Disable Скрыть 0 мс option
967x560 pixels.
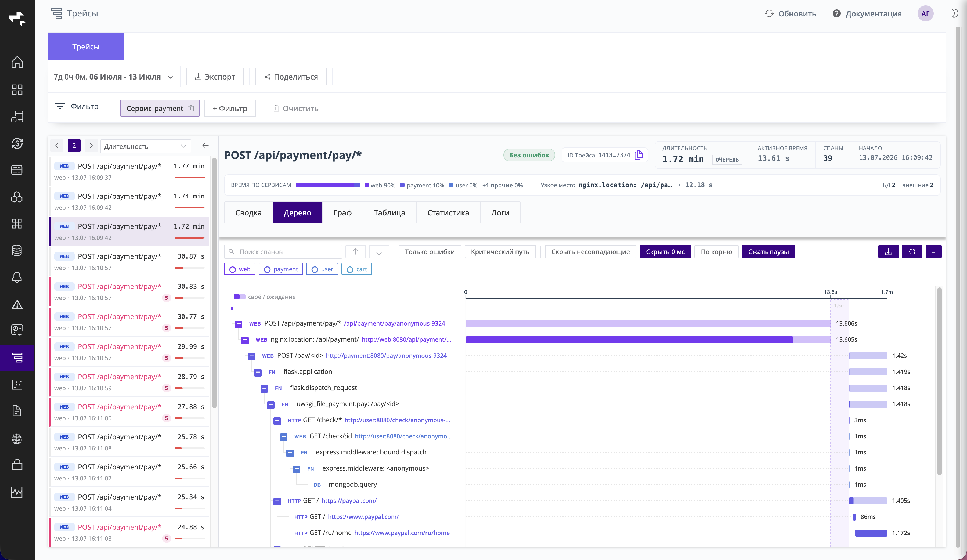665,252
